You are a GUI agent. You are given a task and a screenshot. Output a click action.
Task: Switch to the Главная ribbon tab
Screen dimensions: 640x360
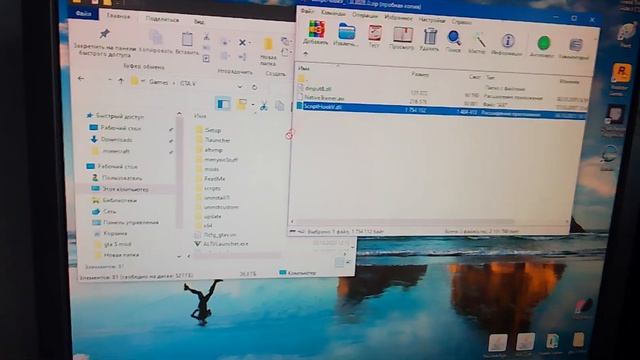click(118, 16)
